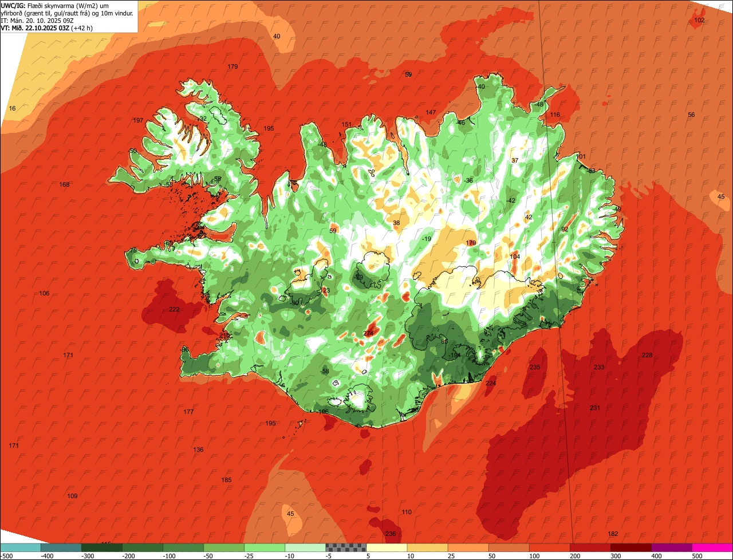733x560 pixels.
Task: Click the legend swatch between 100 and 200
Action: coord(549,547)
